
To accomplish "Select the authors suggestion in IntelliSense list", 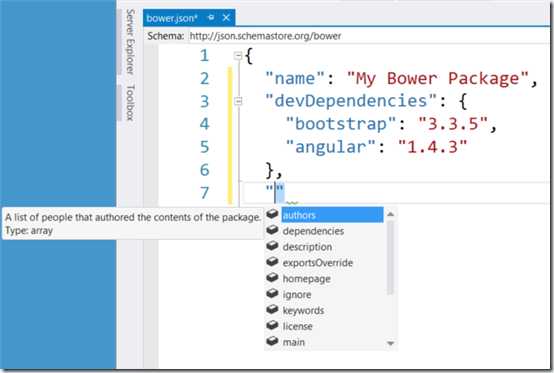I will (x=332, y=215).
